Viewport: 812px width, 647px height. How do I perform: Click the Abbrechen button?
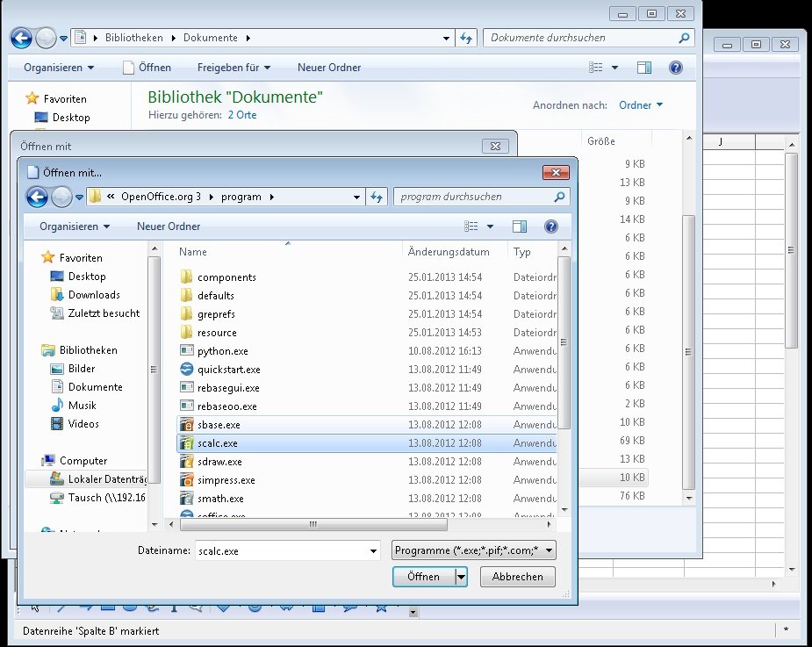click(518, 577)
